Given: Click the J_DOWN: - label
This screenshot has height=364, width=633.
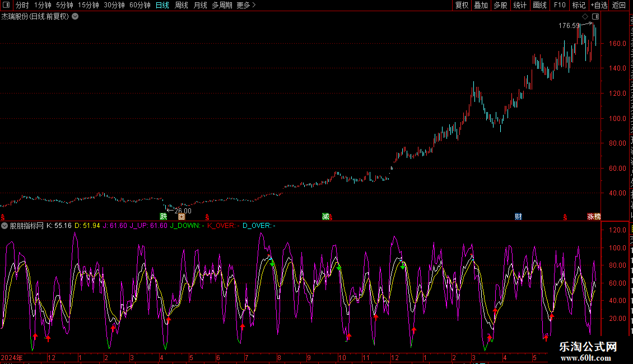Looking at the screenshot, I should 187,226.
